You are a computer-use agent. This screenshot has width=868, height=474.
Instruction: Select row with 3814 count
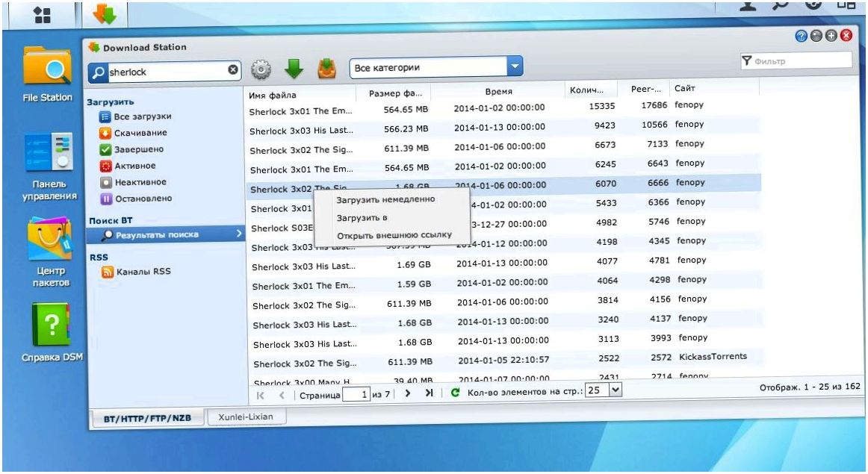pyautogui.click(x=506, y=302)
